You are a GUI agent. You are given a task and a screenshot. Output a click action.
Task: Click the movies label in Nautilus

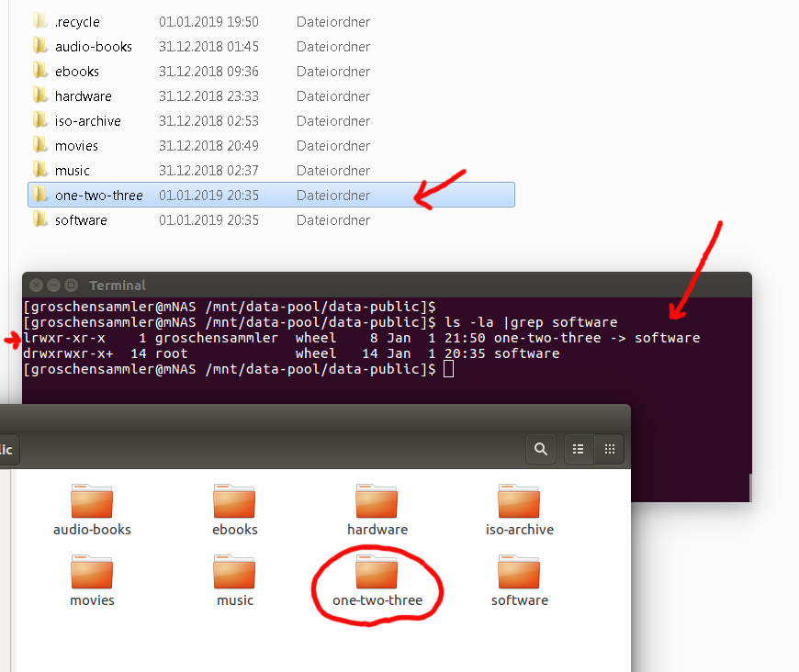tap(92, 600)
